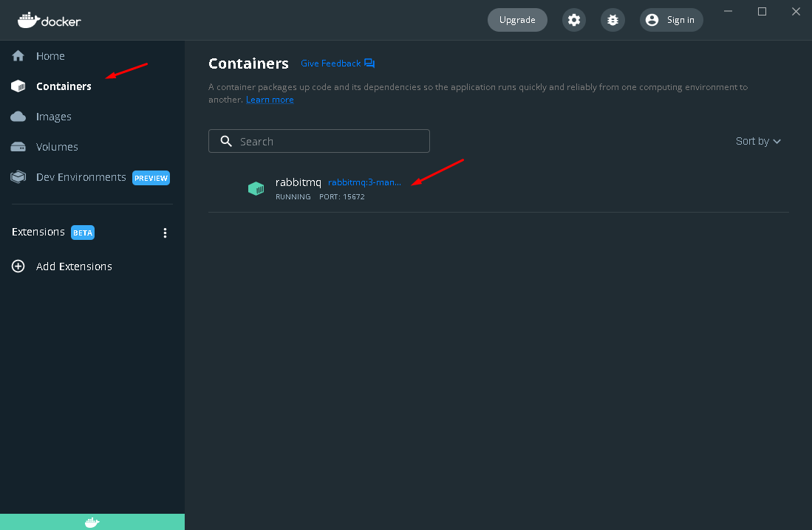
Task: Click the BETA badge next to Extensions
Action: 83,233
